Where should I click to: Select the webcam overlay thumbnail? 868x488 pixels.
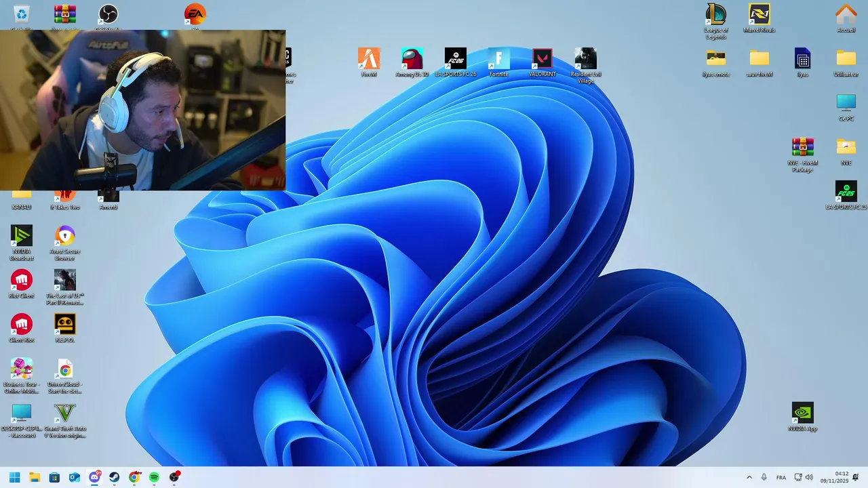(142, 110)
